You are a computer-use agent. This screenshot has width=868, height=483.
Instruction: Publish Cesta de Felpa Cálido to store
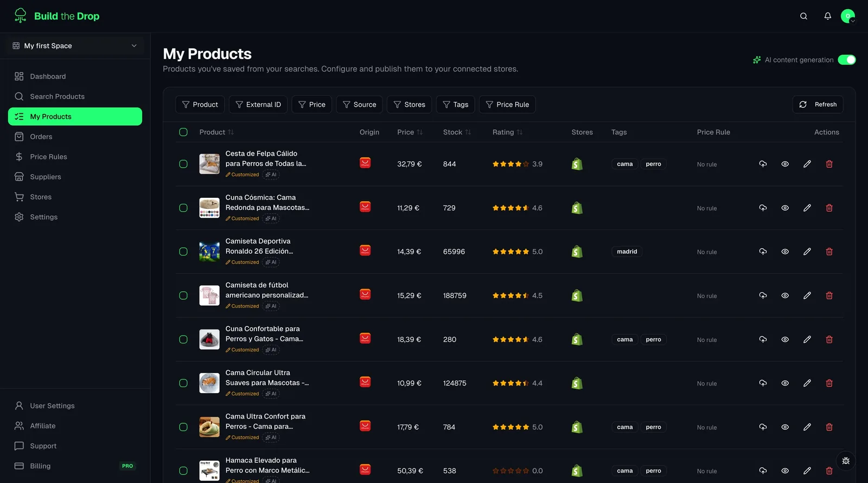[763, 164]
